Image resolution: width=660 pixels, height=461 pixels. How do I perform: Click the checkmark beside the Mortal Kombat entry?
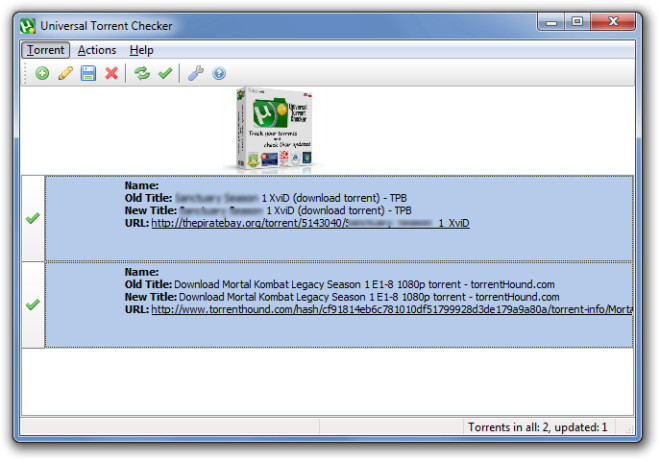pyautogui.click(x=33, y=304)
